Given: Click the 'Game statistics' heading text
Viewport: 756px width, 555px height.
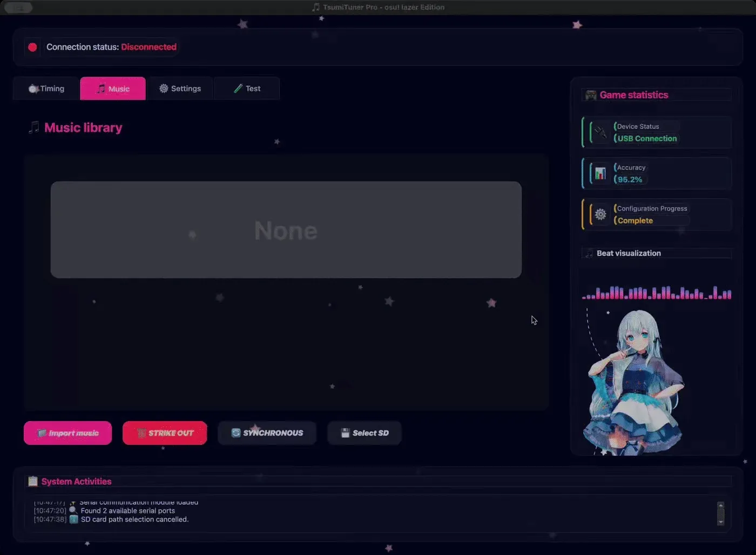Looking at the screenshot, I should 634,95.
